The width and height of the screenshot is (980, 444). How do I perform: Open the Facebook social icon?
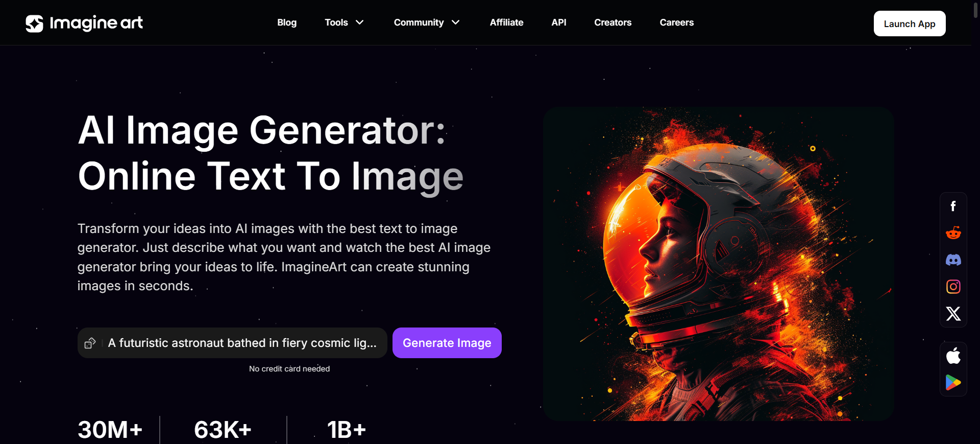953,206
